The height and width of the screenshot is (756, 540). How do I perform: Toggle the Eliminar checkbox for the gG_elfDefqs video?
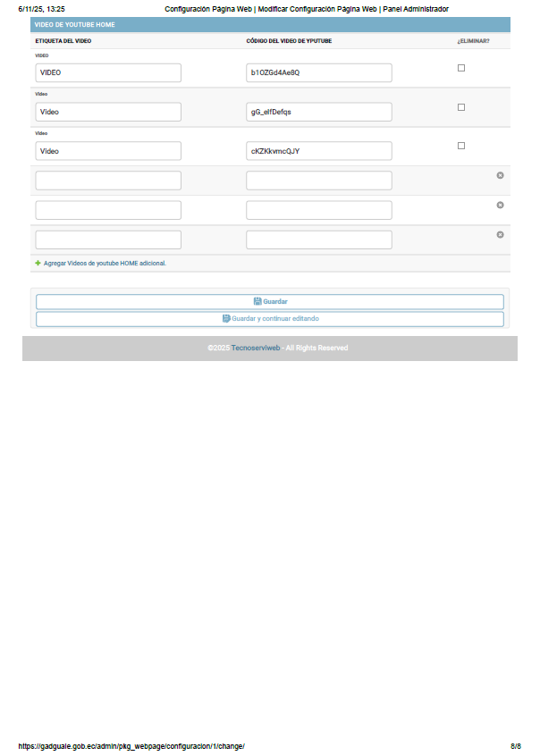tap(461, 107)
